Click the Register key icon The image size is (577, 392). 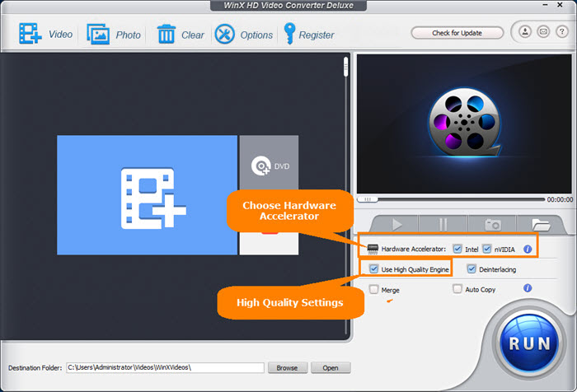(289, 34)
